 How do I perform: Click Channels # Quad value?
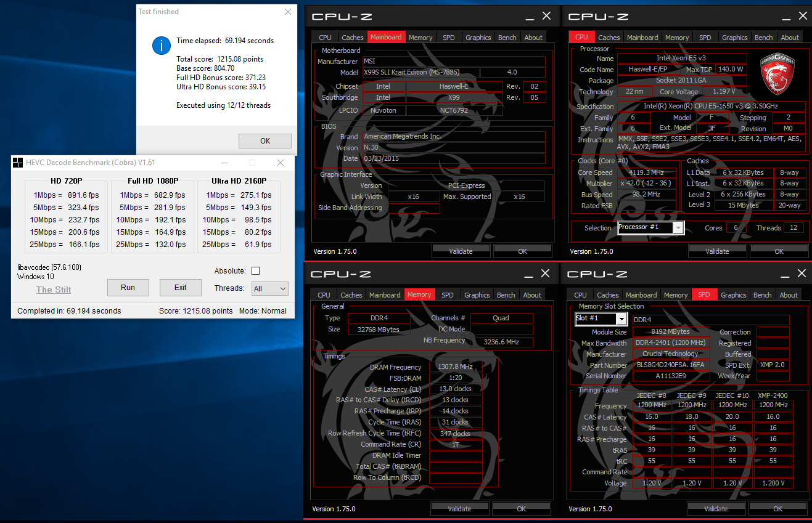(x=502, y=318)
